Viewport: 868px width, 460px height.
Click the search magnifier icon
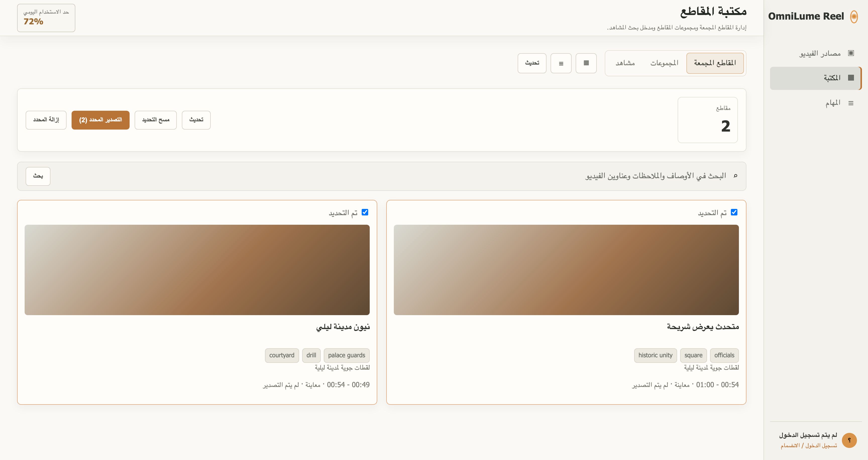pyautogui.click(x=735, y=176)
